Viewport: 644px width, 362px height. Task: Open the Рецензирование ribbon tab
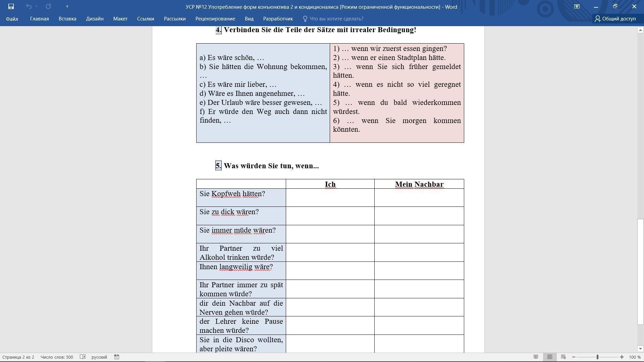tap(215, 19)
